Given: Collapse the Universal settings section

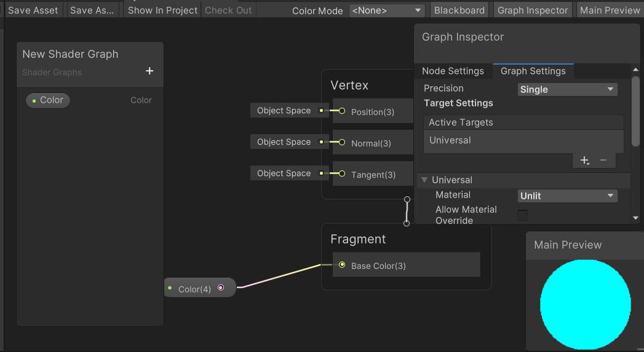Looking at the screenshot, I should pos(424,180).
